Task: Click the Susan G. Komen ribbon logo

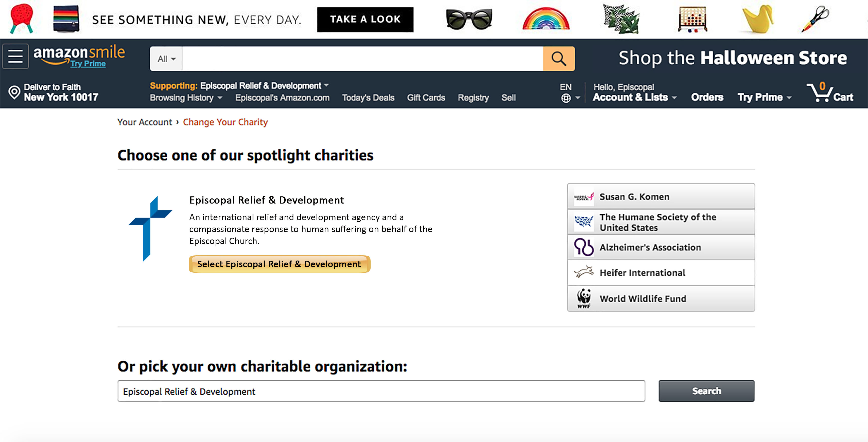Action: click(x=584, y=197)
